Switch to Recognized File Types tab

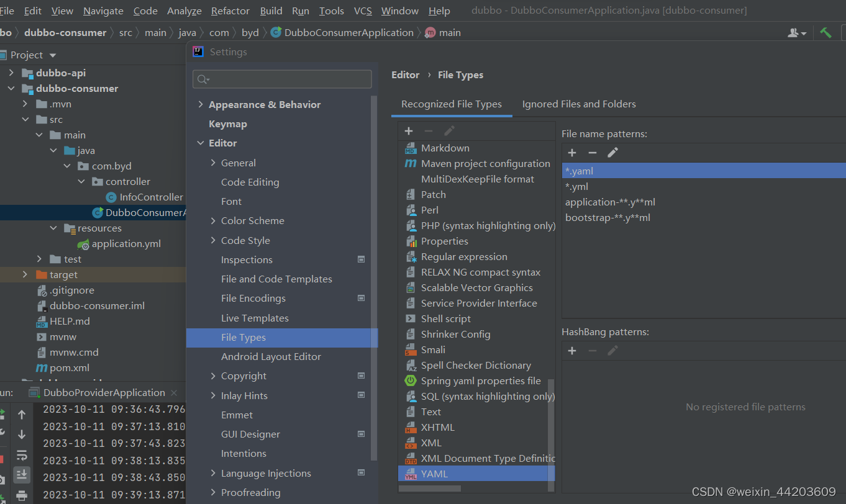pyautogui.click(x=452, y=104)
